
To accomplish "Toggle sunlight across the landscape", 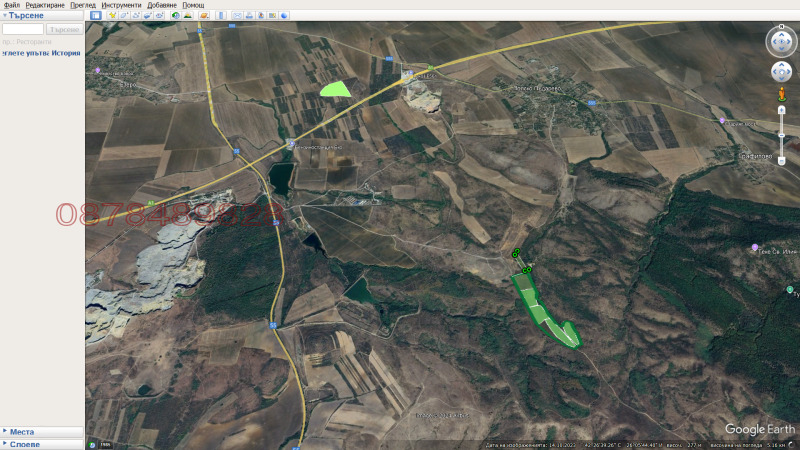I will [189, 16].
